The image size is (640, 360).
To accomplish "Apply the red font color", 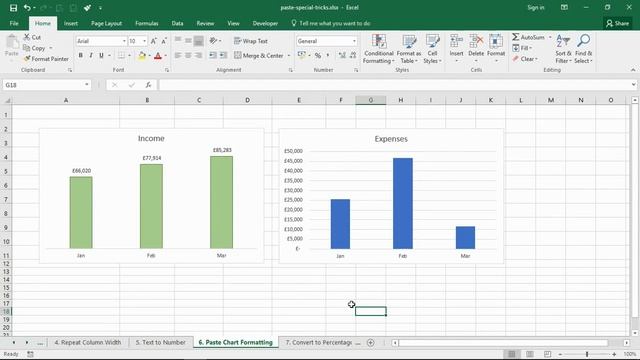I will pos(158,56).
